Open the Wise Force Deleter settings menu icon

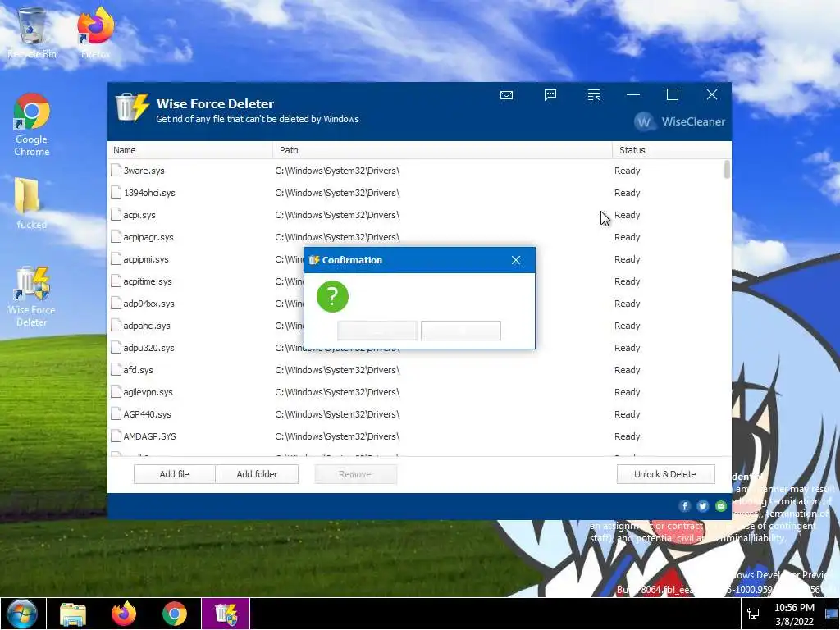pos(594,95)
